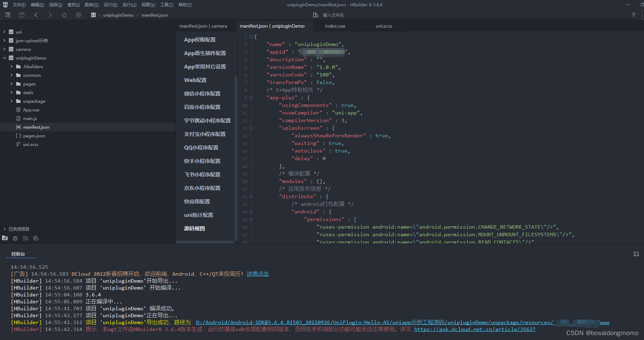Open App.vue in project tree
The image size is (644, 340).
tap(31, 110)
